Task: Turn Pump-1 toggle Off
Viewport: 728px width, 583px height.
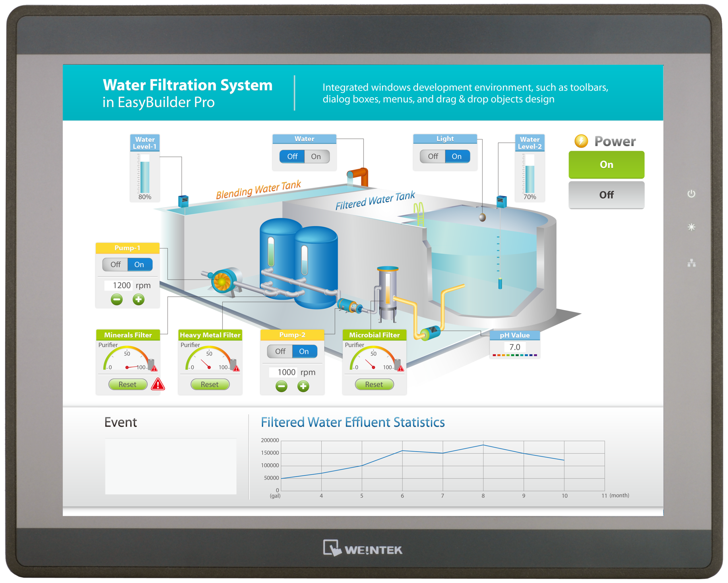Action: [x=115, y=265]
